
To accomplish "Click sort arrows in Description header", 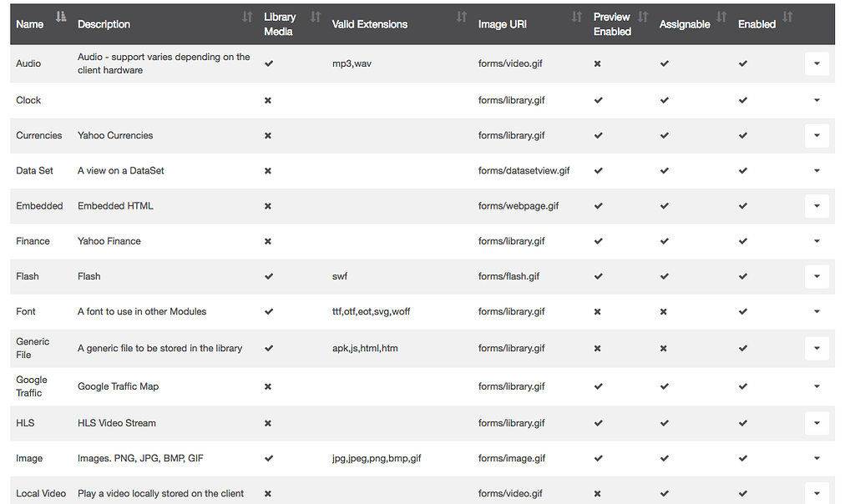I will [247, 18].
